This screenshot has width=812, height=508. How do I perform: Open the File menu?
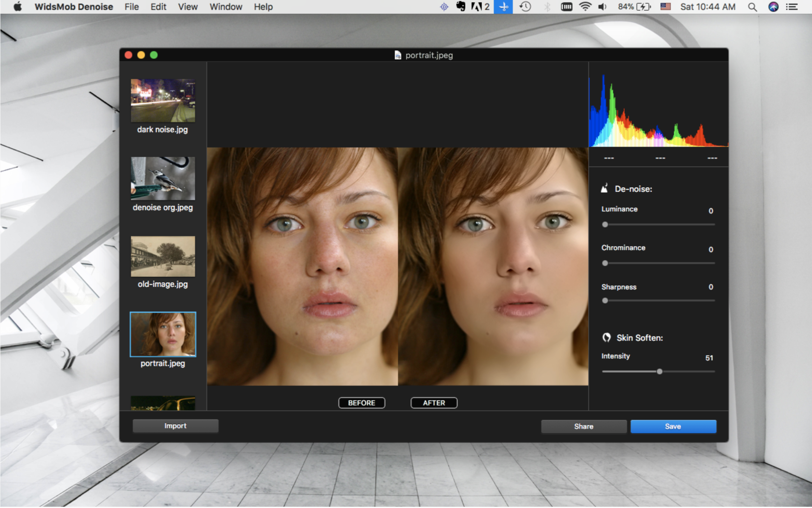[x=131, y=7]
